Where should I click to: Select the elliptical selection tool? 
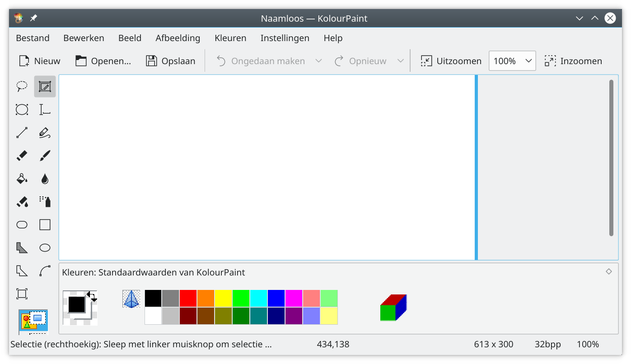click(x=21, y=109)
